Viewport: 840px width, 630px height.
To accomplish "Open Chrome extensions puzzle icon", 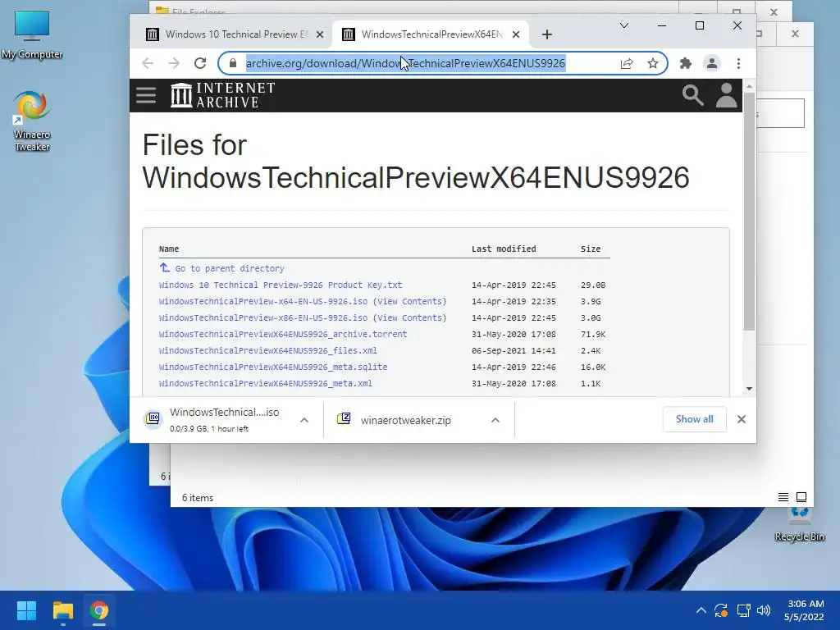I will tap(685, 63).
